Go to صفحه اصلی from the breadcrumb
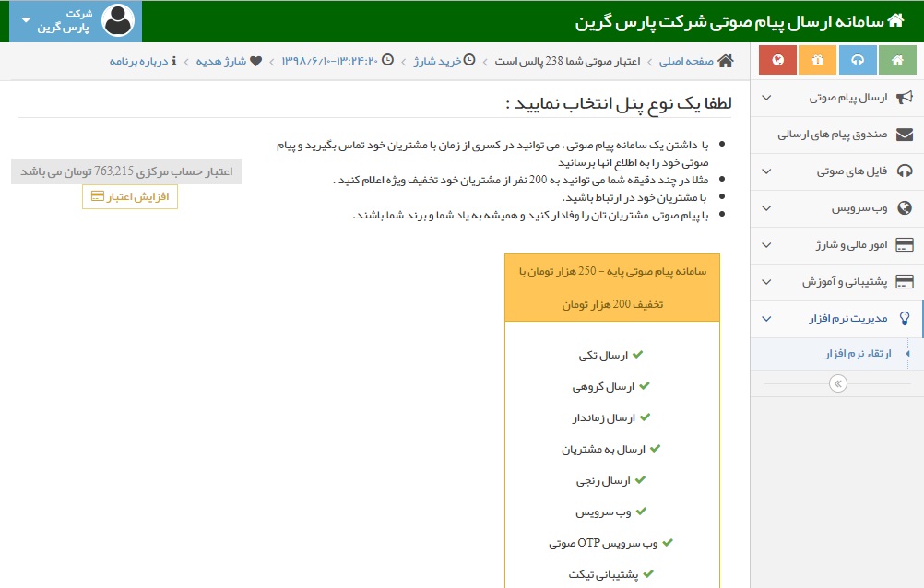Screen dimensions: 924x588 (x=691, y=59)
